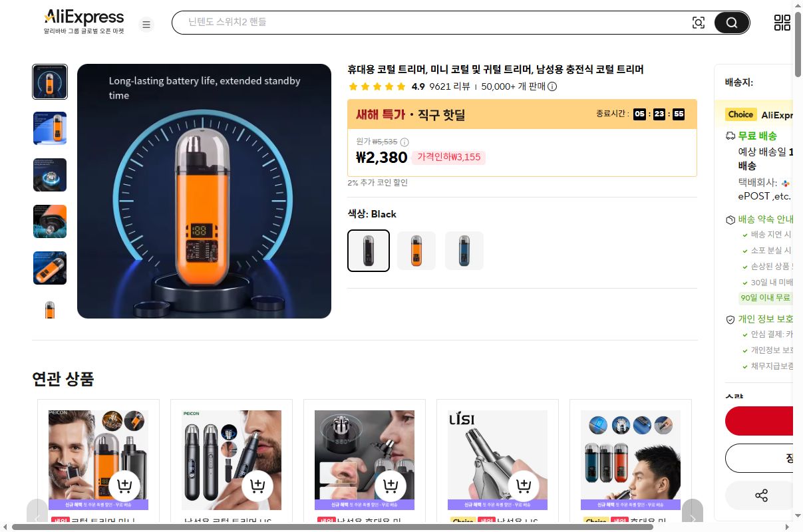The height and width of the screenshot is (532, 803).
Task: Click the product search input field
Action: (x=432, y=22)
